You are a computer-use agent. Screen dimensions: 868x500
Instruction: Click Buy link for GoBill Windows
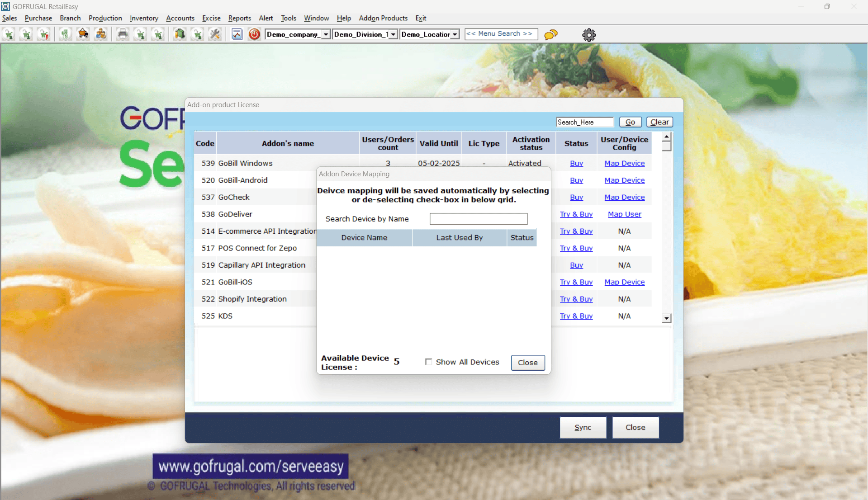[576, 163]
